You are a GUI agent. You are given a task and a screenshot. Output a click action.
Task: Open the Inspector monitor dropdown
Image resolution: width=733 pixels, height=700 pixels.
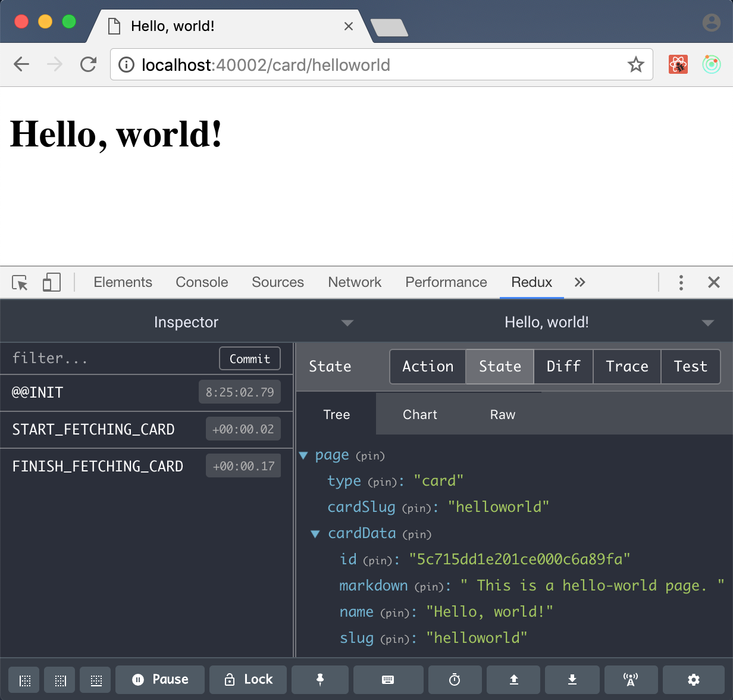(x=347, y=323)
